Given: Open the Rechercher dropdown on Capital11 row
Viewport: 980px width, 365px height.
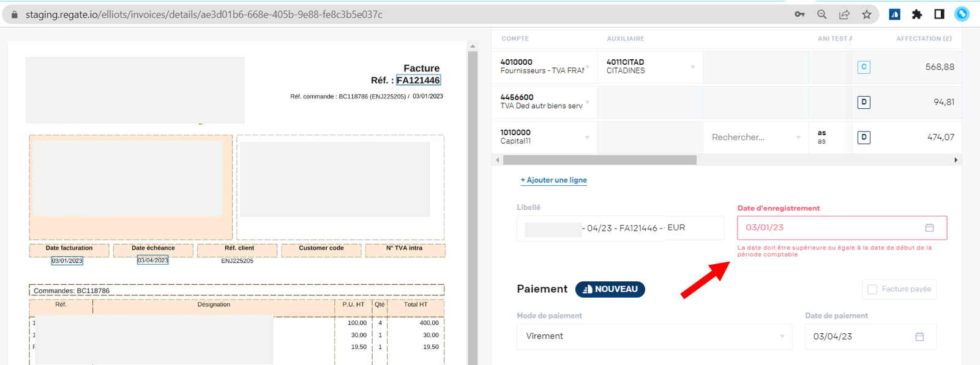Looking at the screenshot, I should tap(798, 138).
